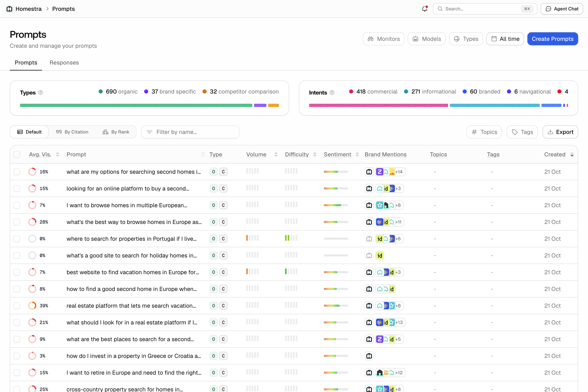The image size is (588, 392).
Task: Switch to By Citation view
Action: (72, 132)
